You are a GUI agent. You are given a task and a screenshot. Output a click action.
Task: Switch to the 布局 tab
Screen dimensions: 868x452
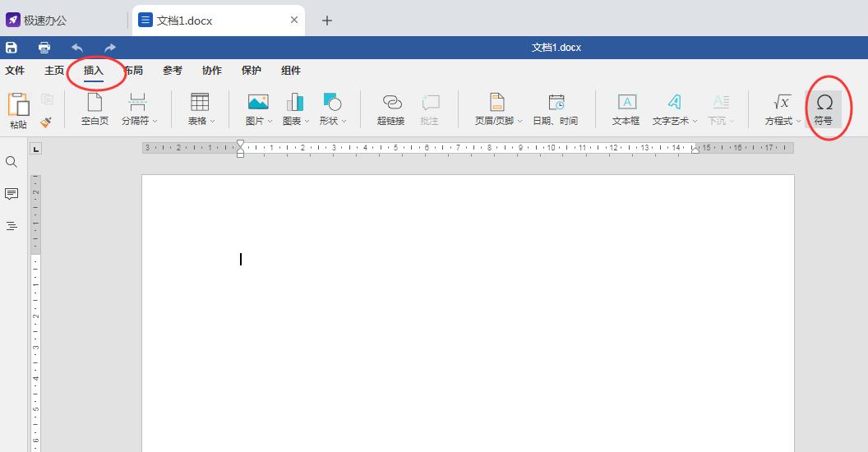[133, 70]
